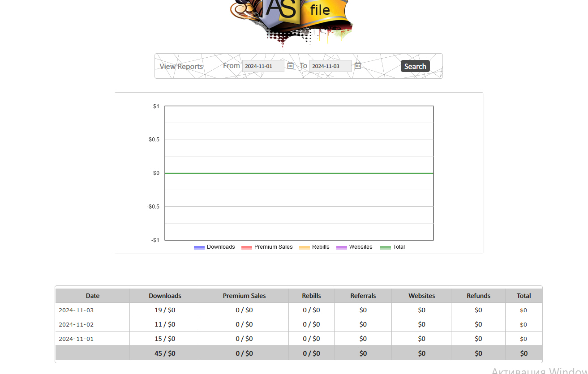
Task: Click the 19 / $0 downloads cell
Action: click(x=165, y=310)
